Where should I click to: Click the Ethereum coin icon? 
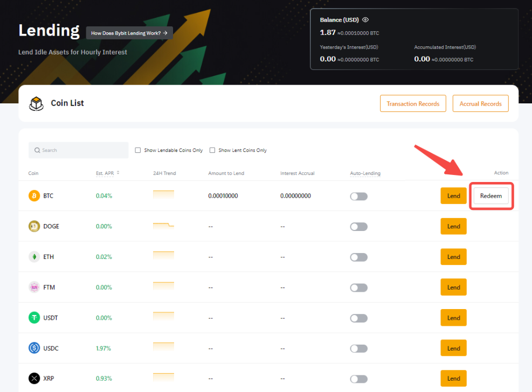tap(34, 257)
